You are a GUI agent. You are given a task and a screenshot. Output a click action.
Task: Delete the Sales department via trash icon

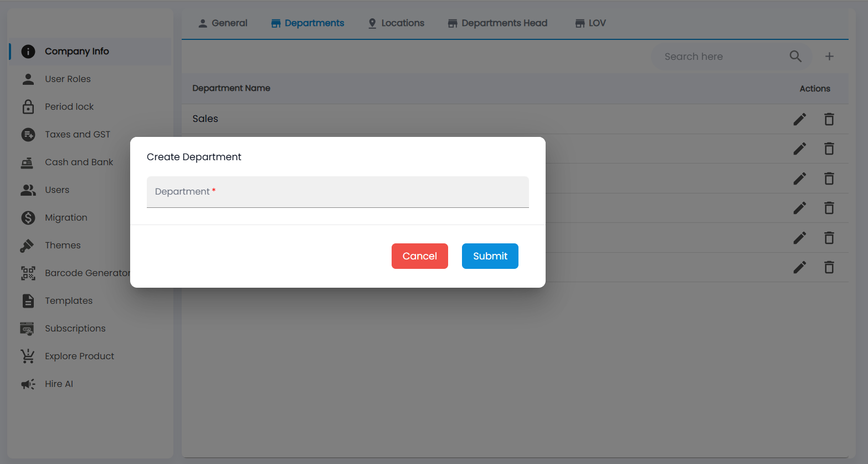click(x=829, y=119)
